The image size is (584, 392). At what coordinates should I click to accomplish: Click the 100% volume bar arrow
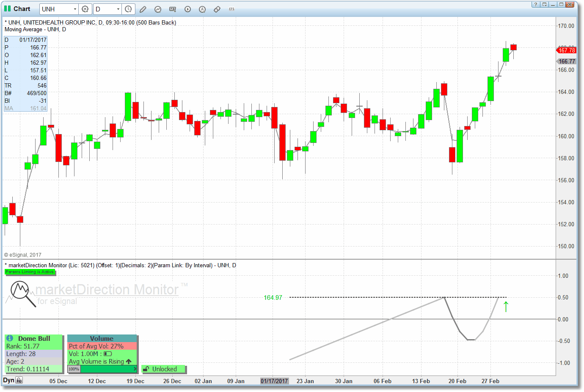click(135, 369)
